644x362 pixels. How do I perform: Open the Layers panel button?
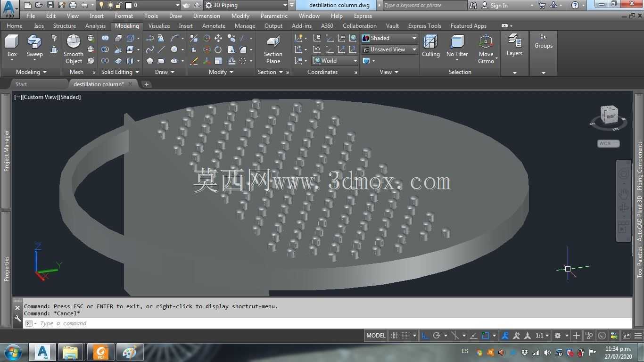click(x=514, y=45)
